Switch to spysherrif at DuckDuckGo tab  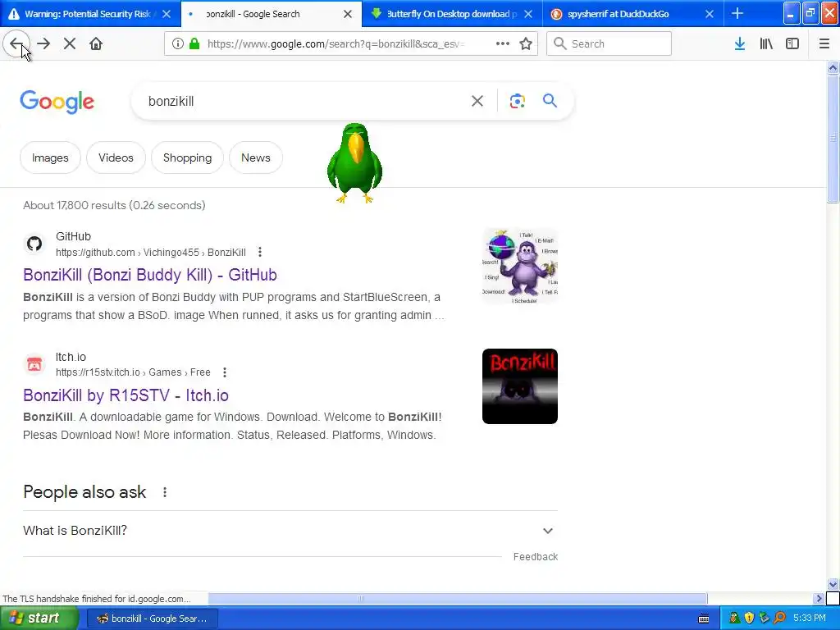[x=619, y=14]
